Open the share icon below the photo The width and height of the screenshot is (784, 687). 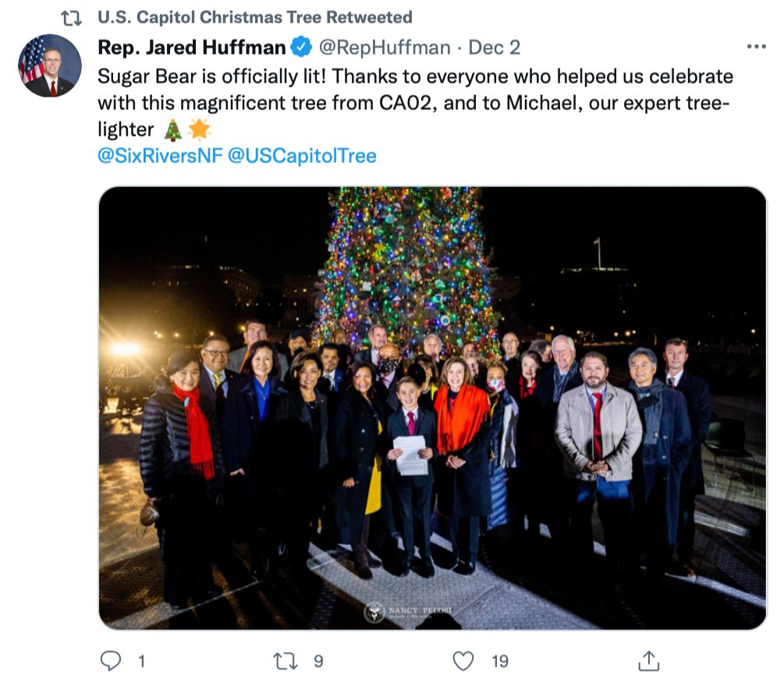tap(648, 661)
